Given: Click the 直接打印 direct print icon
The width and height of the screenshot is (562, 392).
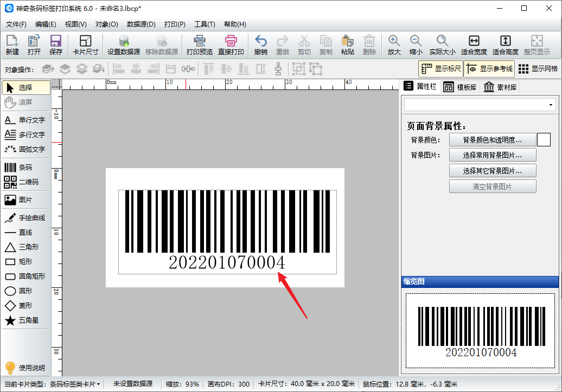Looking at the screenshot, I should point(231,45).
